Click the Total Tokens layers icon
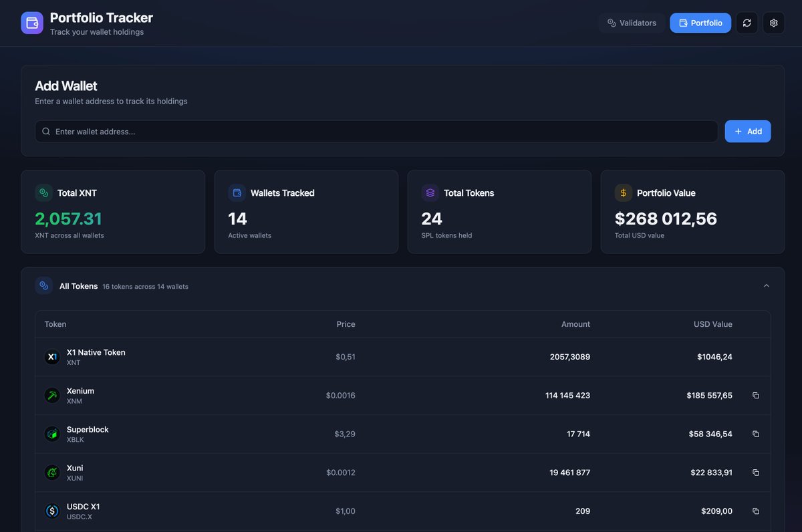The width and height of the screenshot is (802, 532). tap(430, 192)
